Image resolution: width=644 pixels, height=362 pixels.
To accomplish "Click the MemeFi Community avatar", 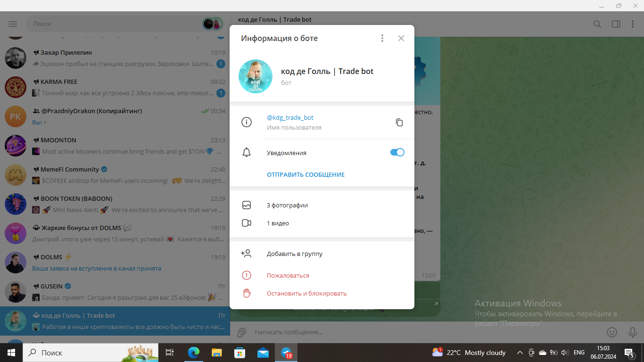I will (x=16, y=175).
